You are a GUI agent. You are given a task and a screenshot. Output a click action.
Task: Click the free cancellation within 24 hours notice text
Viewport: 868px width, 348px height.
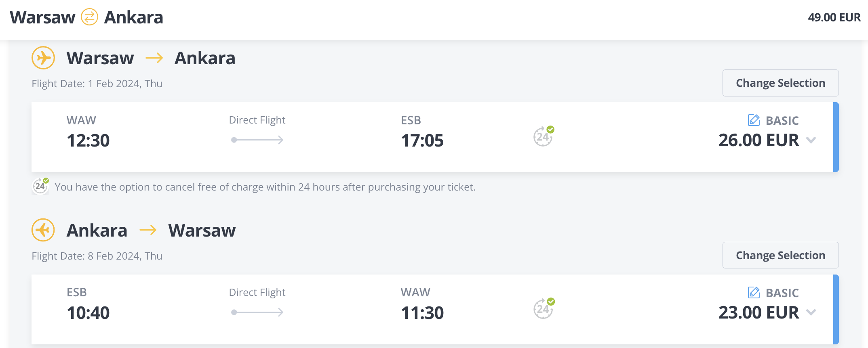click(x=265, y=187)
